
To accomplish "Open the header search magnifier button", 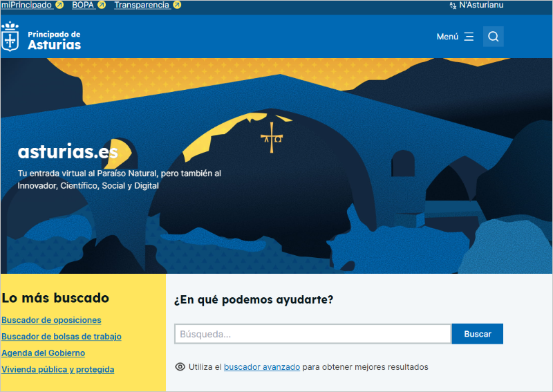I will pyautogui.click(x=493, y=37).
